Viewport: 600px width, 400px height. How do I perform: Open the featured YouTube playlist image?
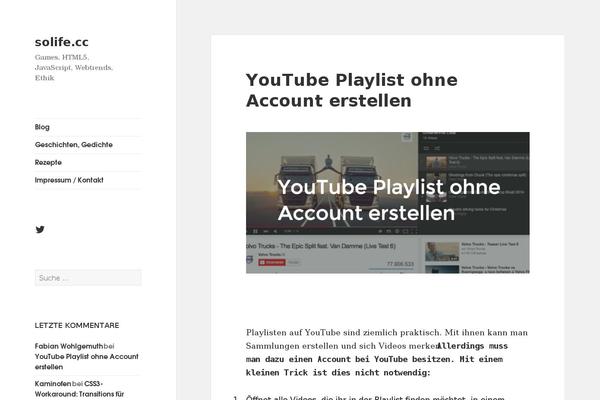[388, 203]
